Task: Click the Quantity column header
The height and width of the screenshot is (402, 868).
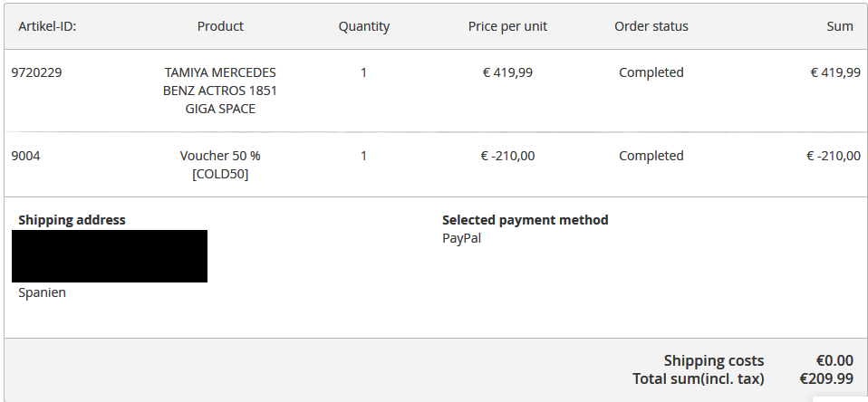Action: [x=364, y=26]
